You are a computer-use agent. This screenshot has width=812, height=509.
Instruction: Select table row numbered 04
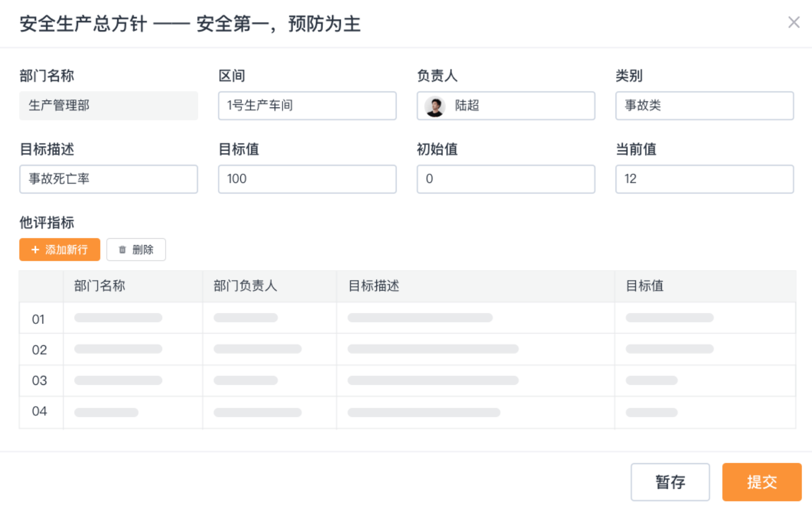[39, 411]
